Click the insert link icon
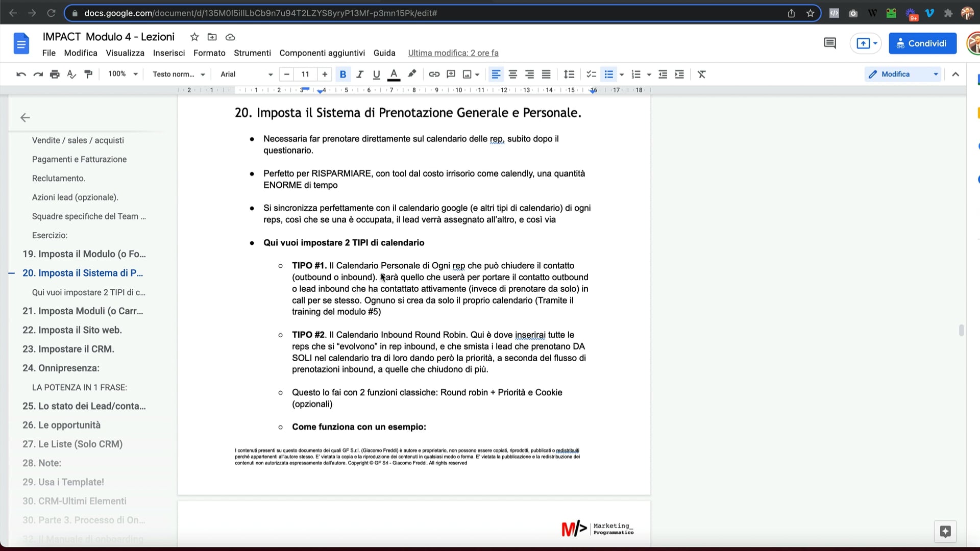Screen dimensions: 980x551 (434, 74)
